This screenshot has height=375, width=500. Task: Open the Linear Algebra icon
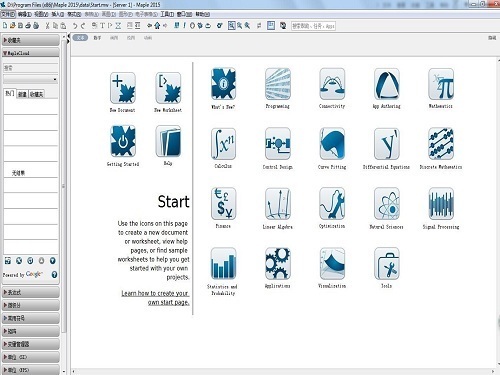pyautogui.click(x=278, y=203)
